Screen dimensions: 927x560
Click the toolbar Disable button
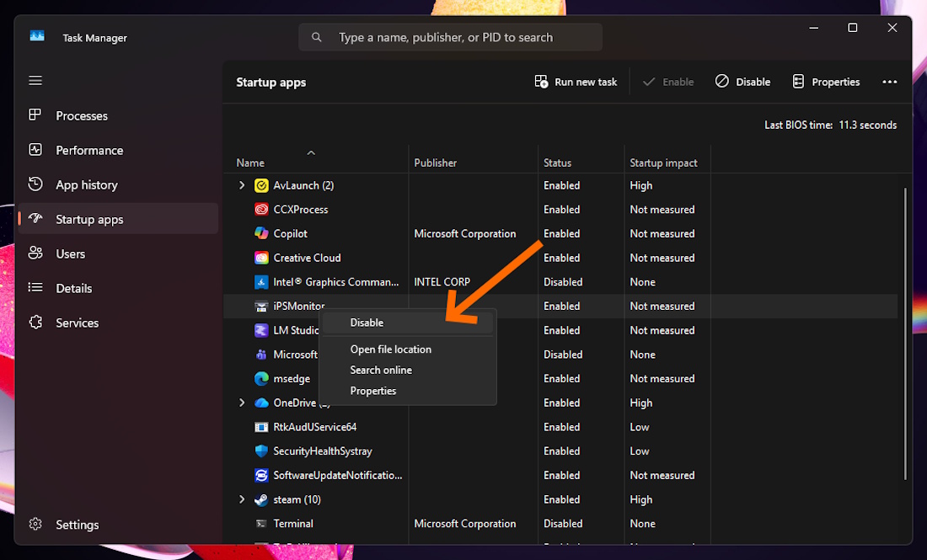tap(743, 83)
